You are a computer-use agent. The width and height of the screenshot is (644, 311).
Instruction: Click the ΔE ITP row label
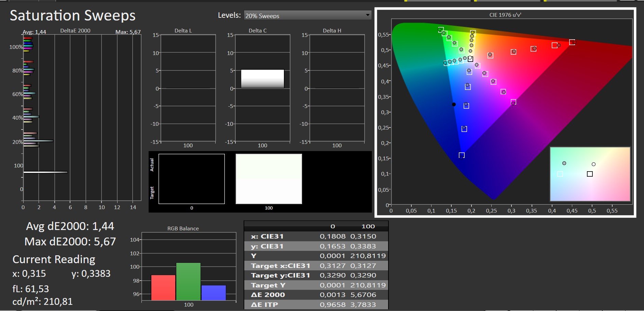click(x=264, y=305)
